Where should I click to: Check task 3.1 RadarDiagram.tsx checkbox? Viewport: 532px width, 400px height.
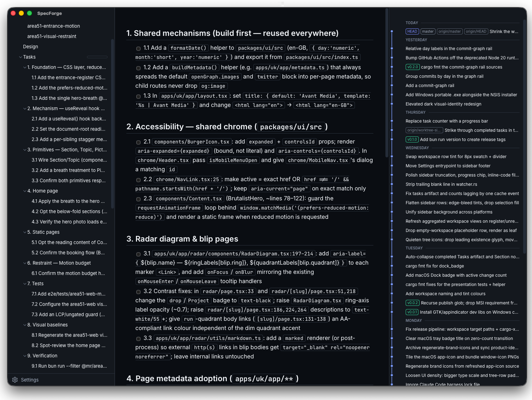[138, 254]
